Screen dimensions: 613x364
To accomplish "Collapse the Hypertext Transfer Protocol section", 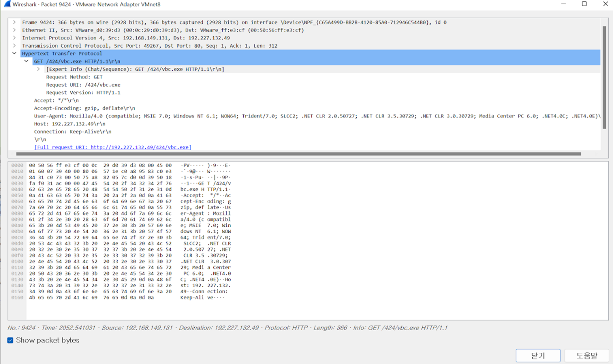I will [14, 53].
